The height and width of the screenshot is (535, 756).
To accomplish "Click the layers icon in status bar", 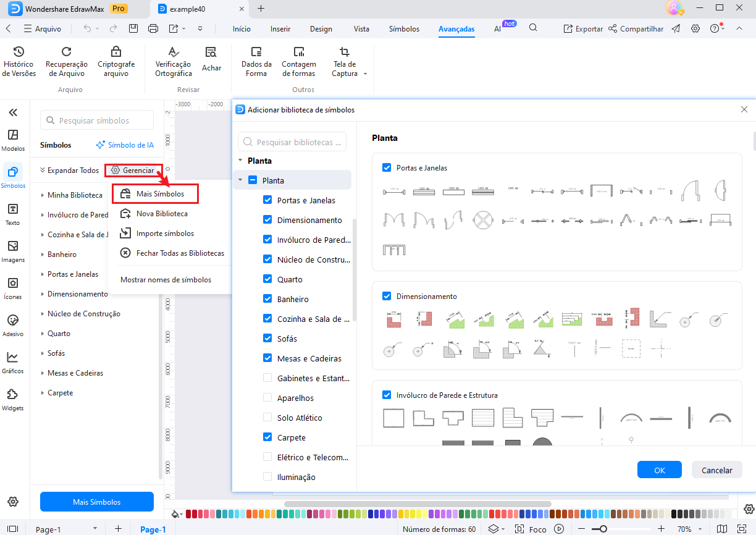I will pyautogui.click(x=493, y=529).
